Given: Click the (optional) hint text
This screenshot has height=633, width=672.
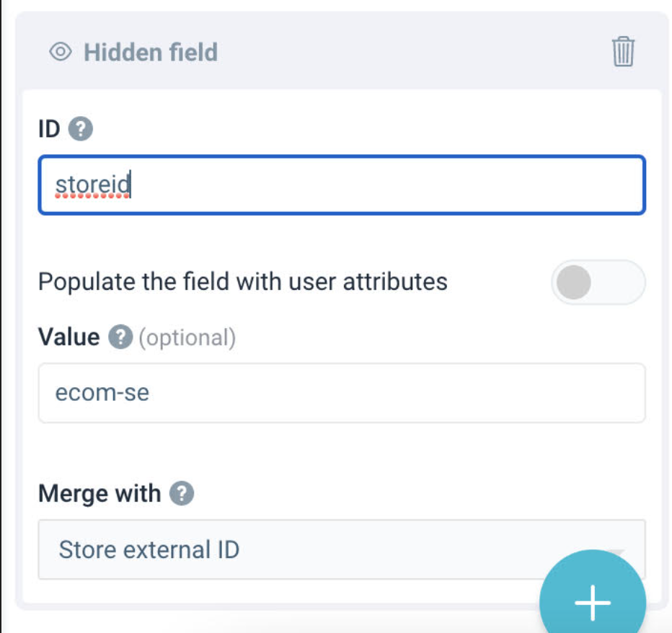Looking at the screenshot, I should pos(187,337).
